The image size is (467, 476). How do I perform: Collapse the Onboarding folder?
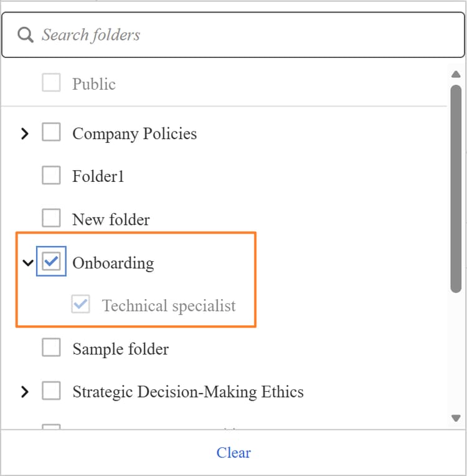[x=28, y=262]
